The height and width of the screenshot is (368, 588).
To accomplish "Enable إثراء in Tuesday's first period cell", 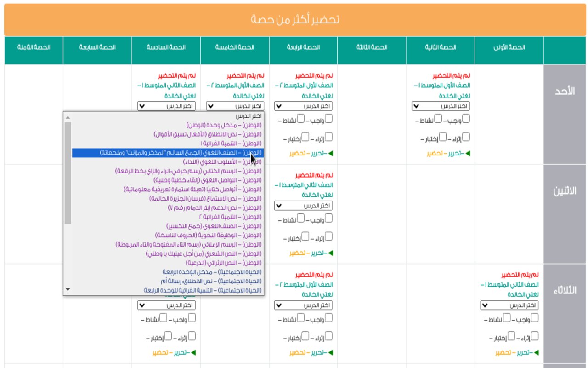I will 535,336.
